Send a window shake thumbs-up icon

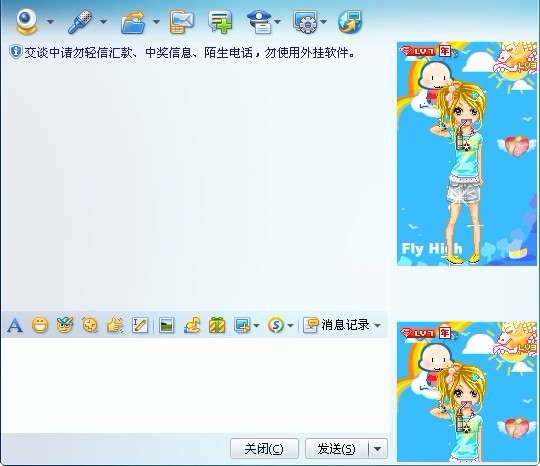[x=115, y=325]
